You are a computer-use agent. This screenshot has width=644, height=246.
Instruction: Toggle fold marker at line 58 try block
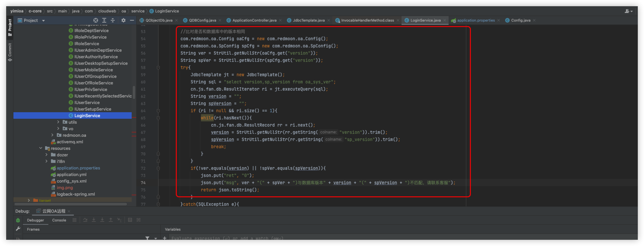click(x=158, y=68)
